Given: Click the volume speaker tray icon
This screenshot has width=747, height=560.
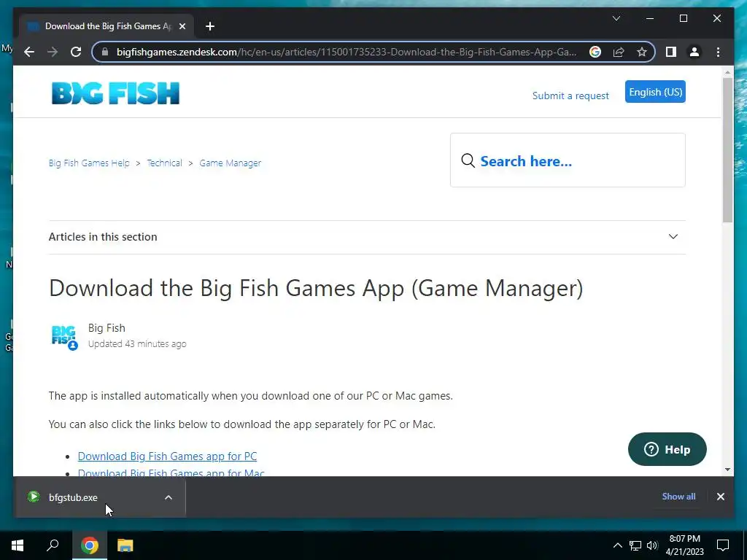Looking at the screenshot, I should coord(652,545).
